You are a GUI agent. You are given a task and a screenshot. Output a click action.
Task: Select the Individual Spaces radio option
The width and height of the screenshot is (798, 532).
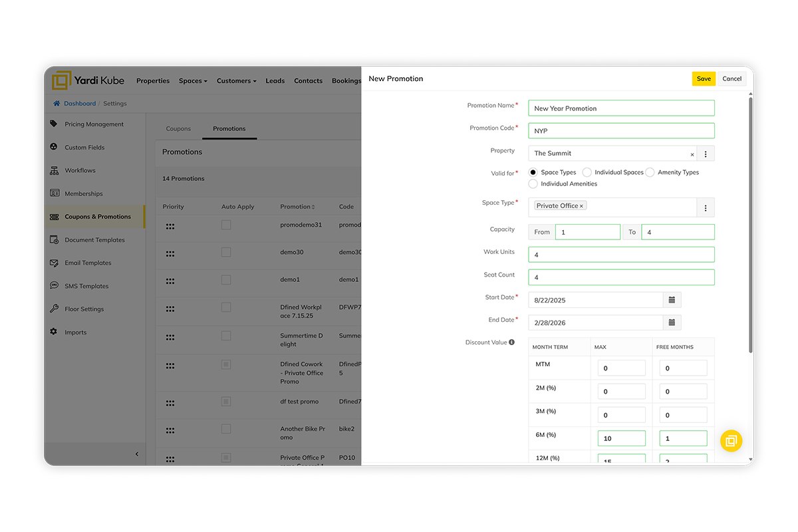pos(587,172)
